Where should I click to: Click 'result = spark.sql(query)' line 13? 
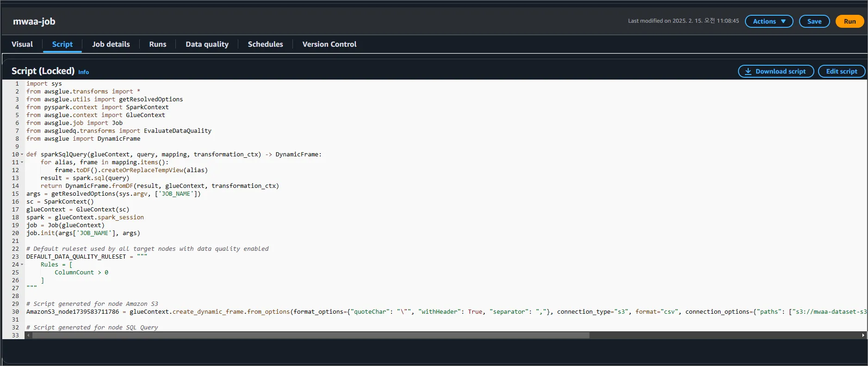click(x=85, y=178)
